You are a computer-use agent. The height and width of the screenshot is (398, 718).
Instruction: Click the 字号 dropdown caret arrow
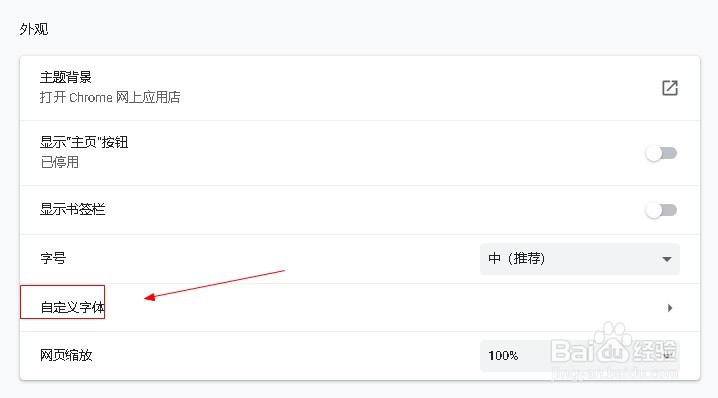[x=667, y=259]
